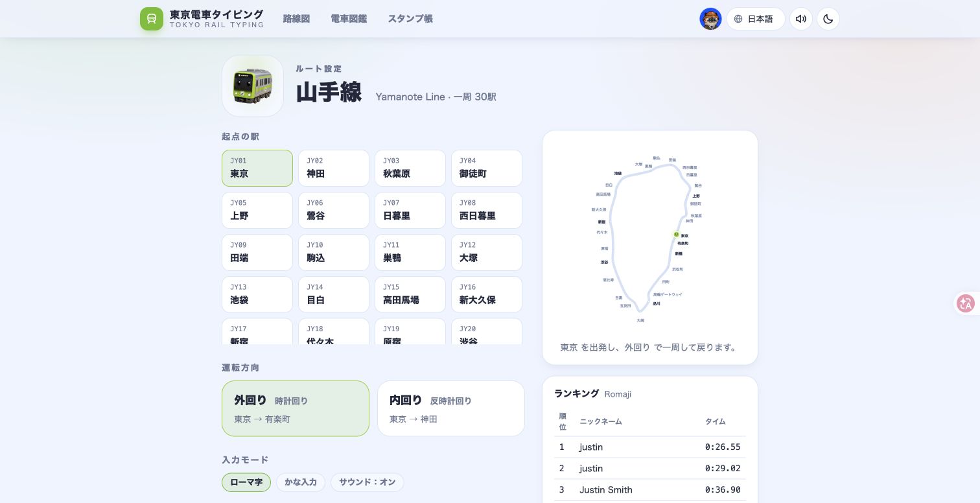The height and width of the screenshot is (503, 980).
Task: Click ranking row Justin Smith
Action: click(x=649, y=490)
